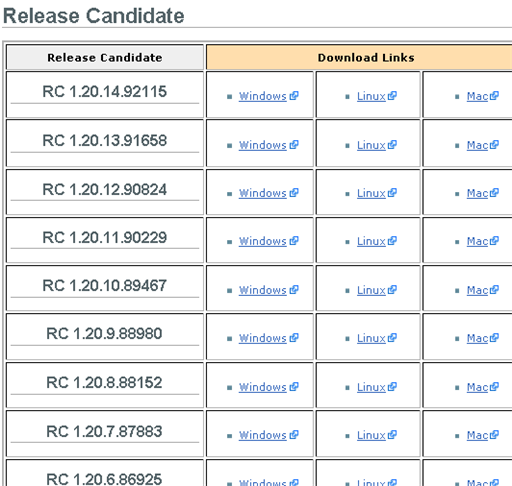Open Linux link for RC 1.20.14.92115
The image size is (512, 486).
pos(371,96)
